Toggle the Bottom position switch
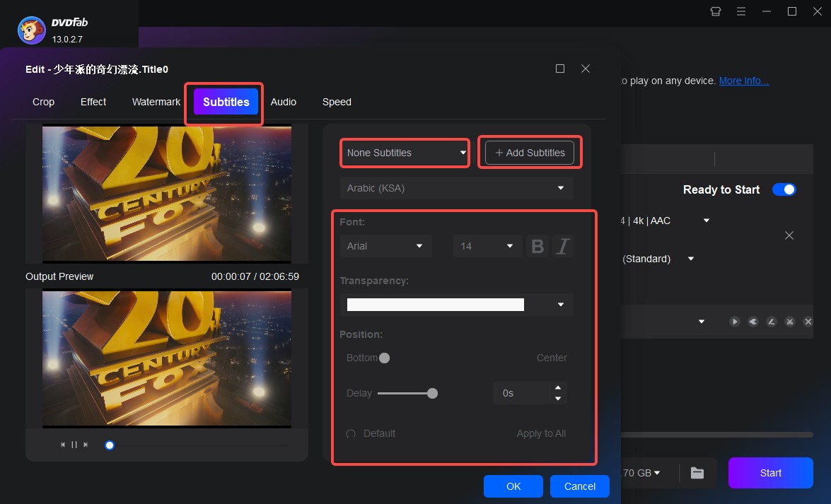The height and width of the screenshot is (504, 831). (384, 358)
